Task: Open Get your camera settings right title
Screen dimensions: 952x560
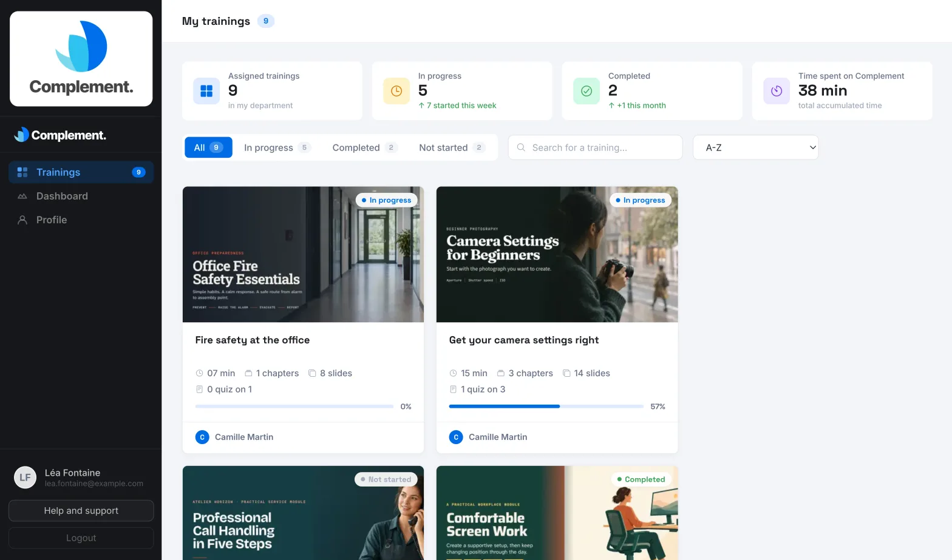Action: click(x=524, y=340)
